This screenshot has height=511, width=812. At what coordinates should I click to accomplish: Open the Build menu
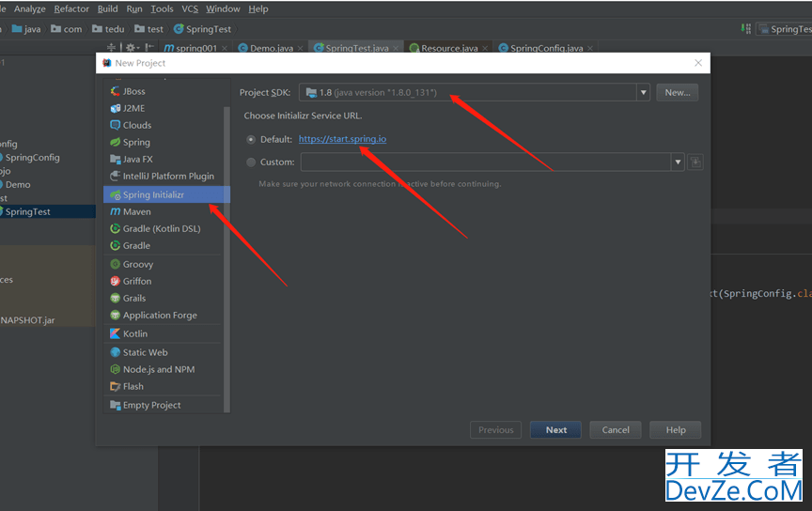point(108,8)
